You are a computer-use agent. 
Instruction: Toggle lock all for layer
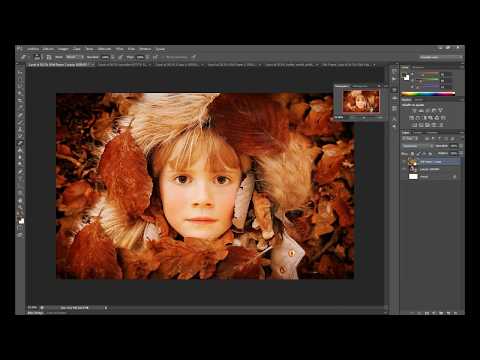(x=430, y=153)
